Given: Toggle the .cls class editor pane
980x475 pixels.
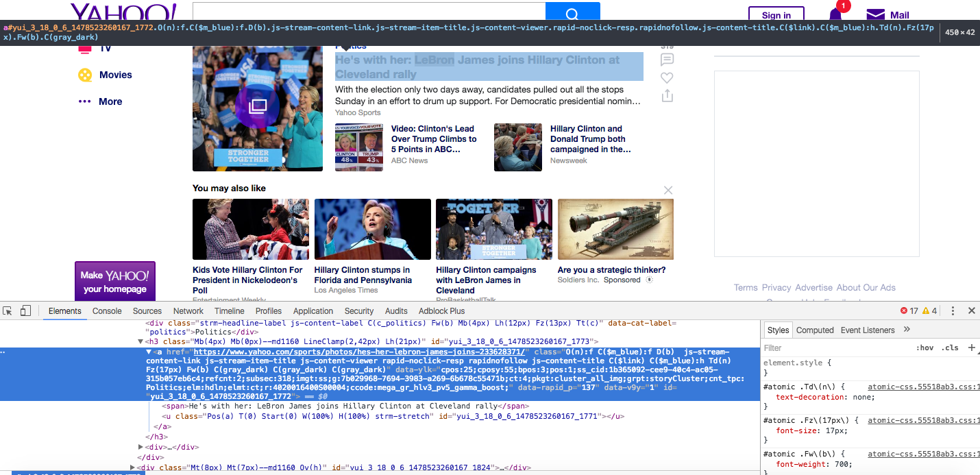Looking at the screenshot, I should [950, 348].
